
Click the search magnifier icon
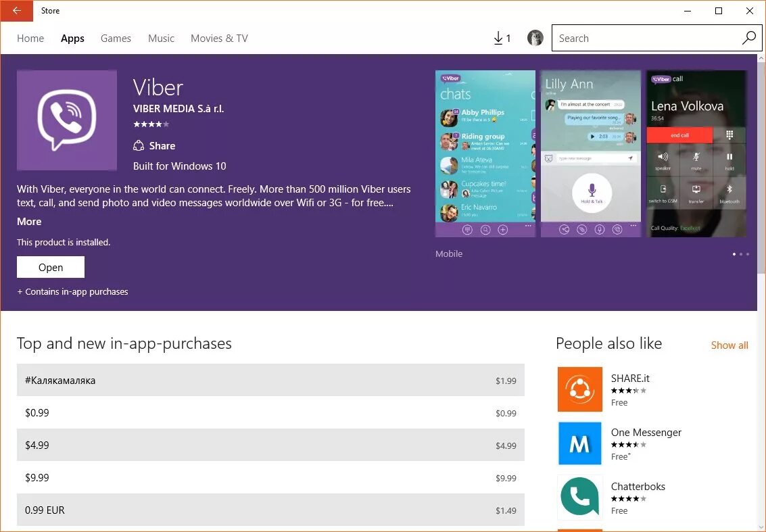click(748, 38)
